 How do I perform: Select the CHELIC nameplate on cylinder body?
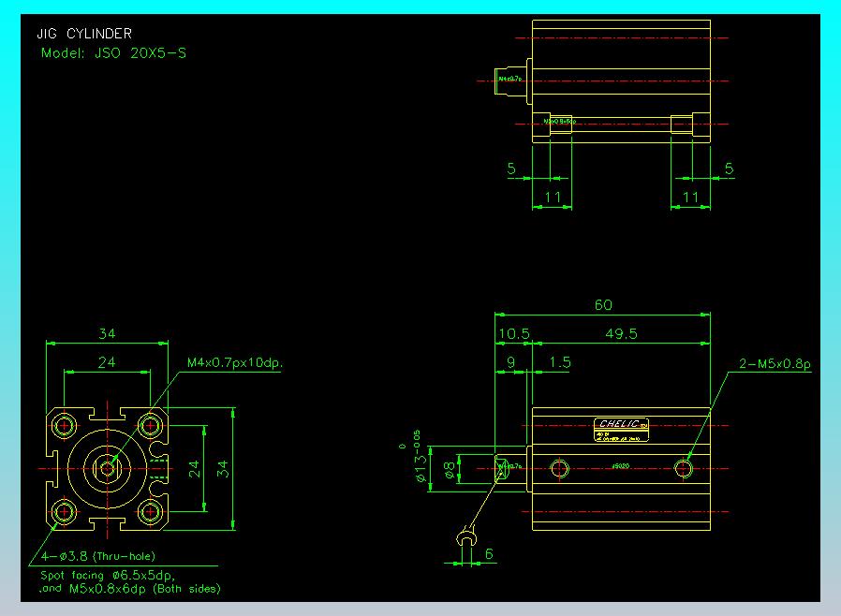pyautogui.click(x=620, y=423)
